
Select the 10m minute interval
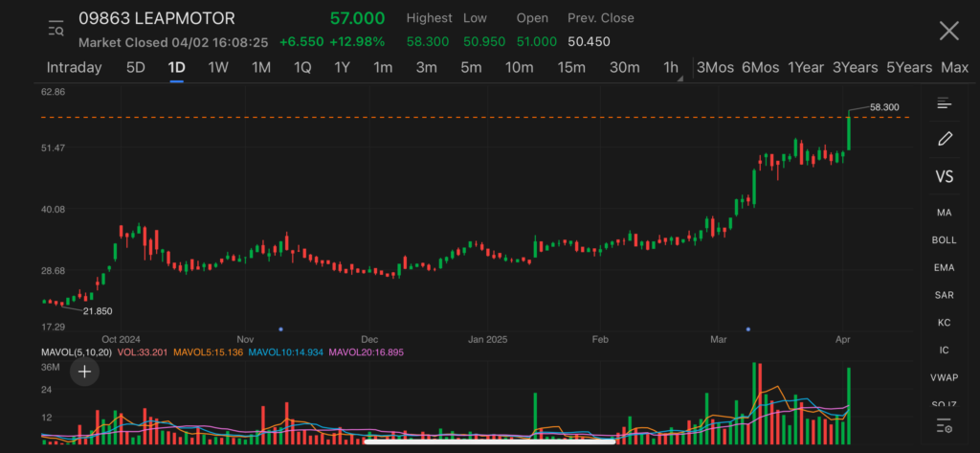point(520,68)
